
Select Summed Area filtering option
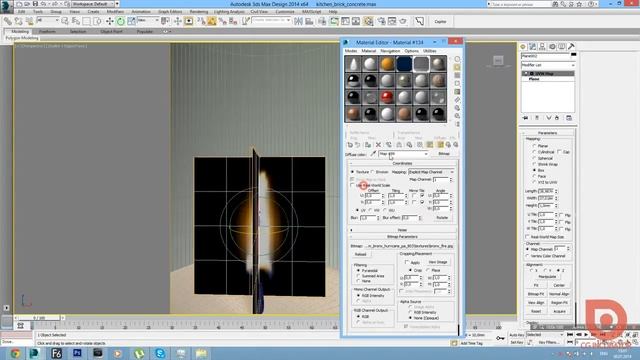[x=358, y=276]
